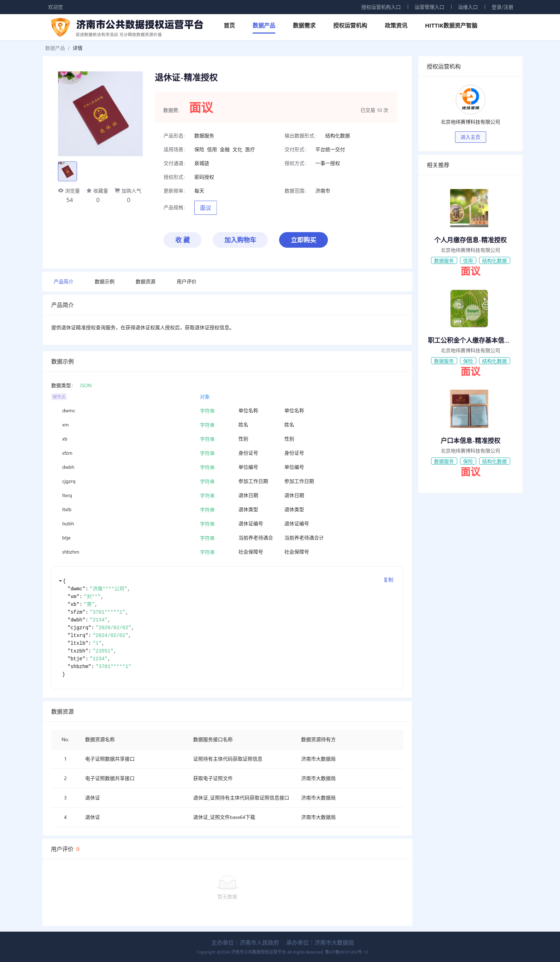Click the 根节点 tag in the data example
560x962 pixels.
click(x=59, y=397)
